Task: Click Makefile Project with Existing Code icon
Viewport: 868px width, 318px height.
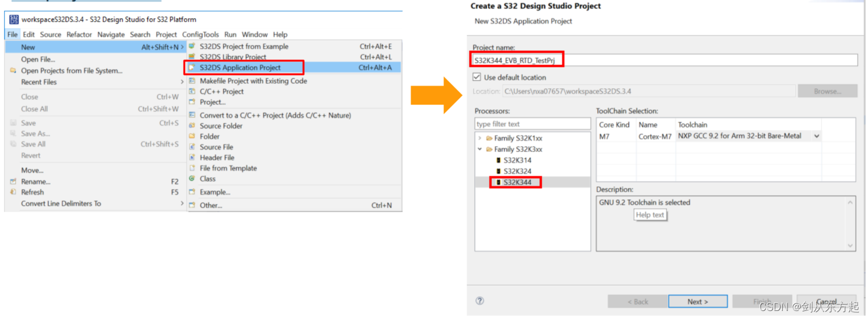Action: pyautogui.click(x=192, y=81)
